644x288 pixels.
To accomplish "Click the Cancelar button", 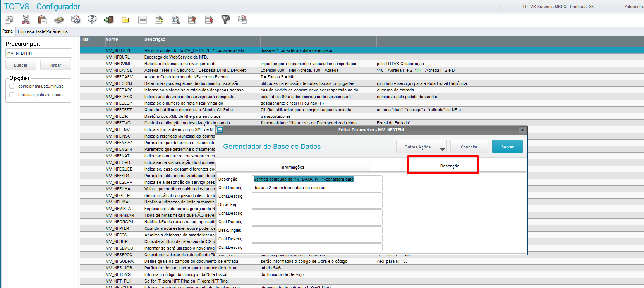I will 469,147.
